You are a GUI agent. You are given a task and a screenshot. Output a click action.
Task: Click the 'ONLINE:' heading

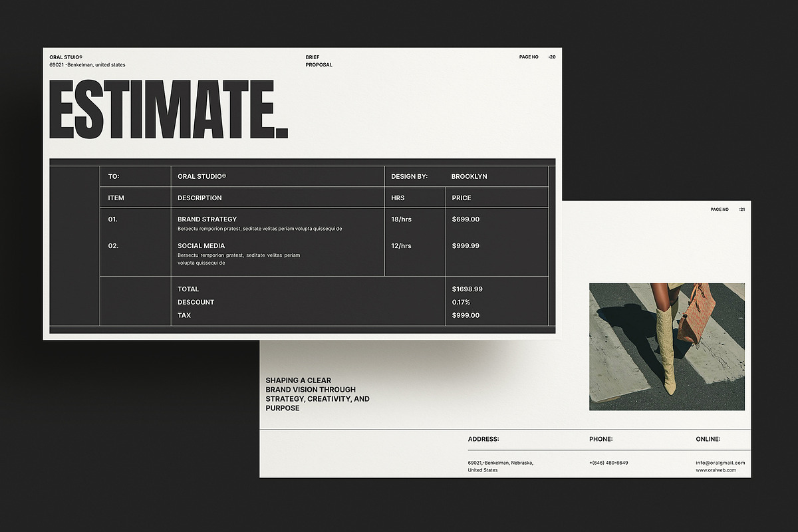[708, 440]
